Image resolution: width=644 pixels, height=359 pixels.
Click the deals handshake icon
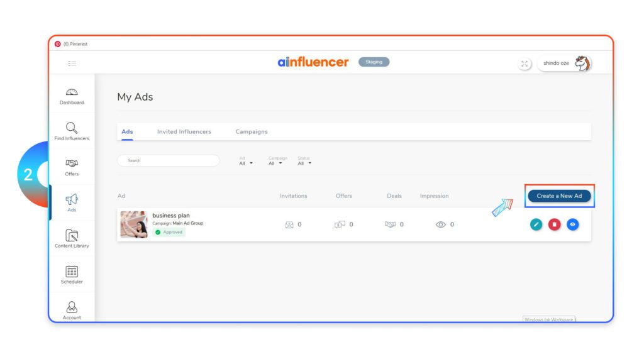[x=390, y=224]
